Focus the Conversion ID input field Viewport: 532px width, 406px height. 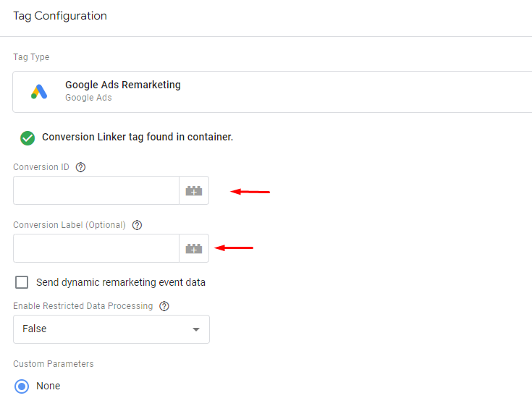(96, 190)
